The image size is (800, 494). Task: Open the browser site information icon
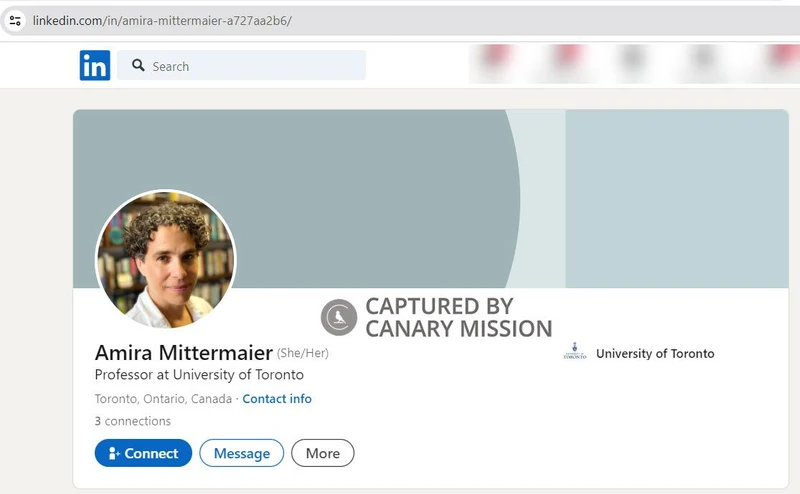pyautogui.click(x=15, y=21)
